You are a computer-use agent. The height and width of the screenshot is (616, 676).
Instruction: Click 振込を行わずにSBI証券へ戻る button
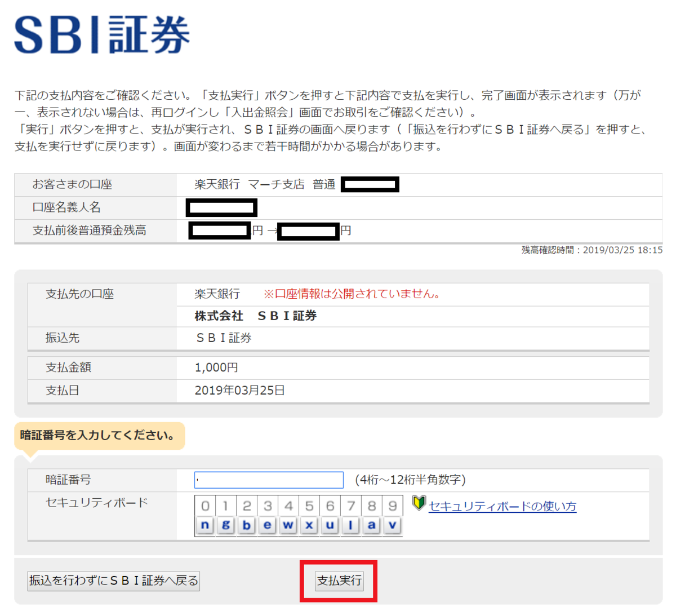point(114,580)
